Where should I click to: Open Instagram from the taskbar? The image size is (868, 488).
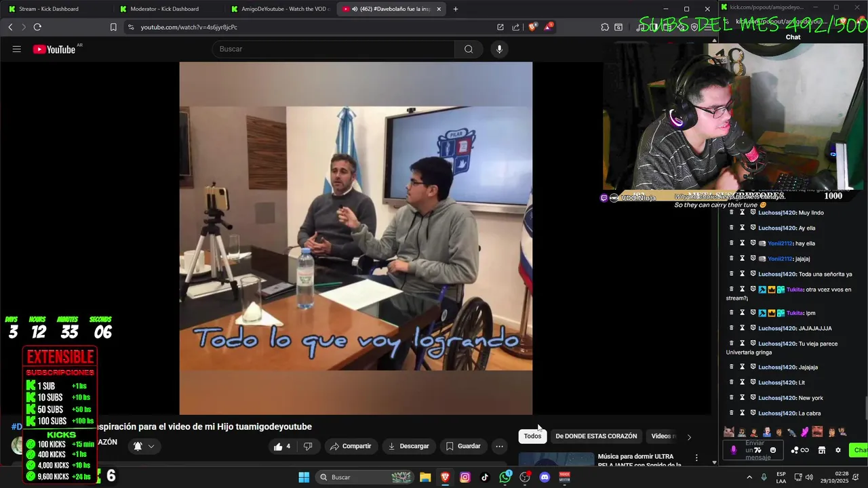[x=465, y=477]
